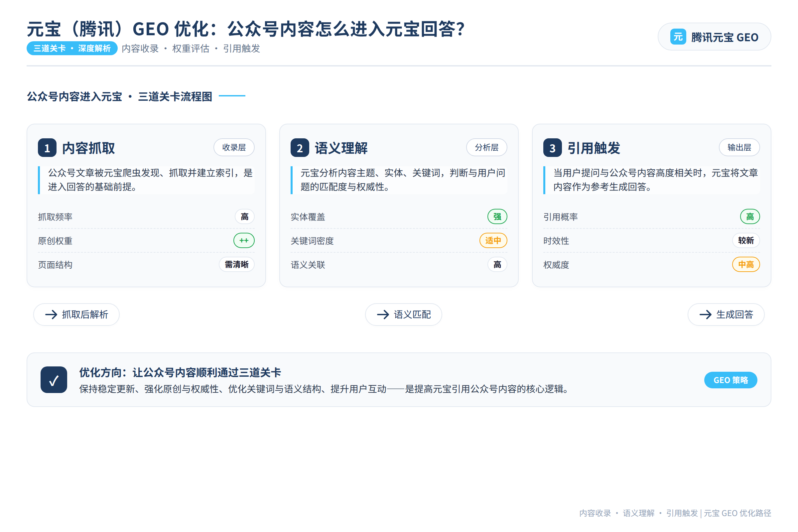Click the 语义关联 label

[x=308, y=265]
